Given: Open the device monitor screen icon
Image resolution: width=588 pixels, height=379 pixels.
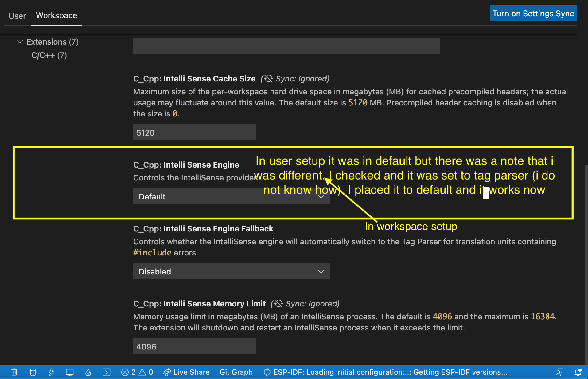Looking at the screenshot, I should click(x=70, y=372).
